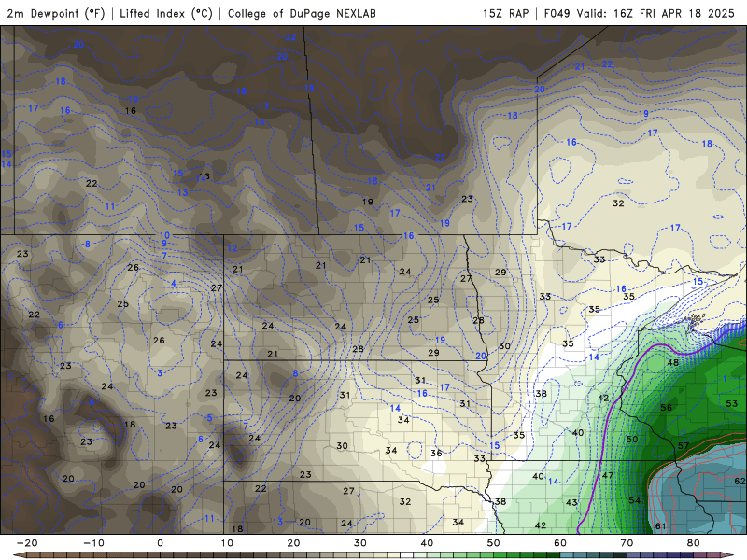The height and width of the screenshot is (560, 747).
Task: Click the black dewpoint value '47'
Action: click(608, 475)
